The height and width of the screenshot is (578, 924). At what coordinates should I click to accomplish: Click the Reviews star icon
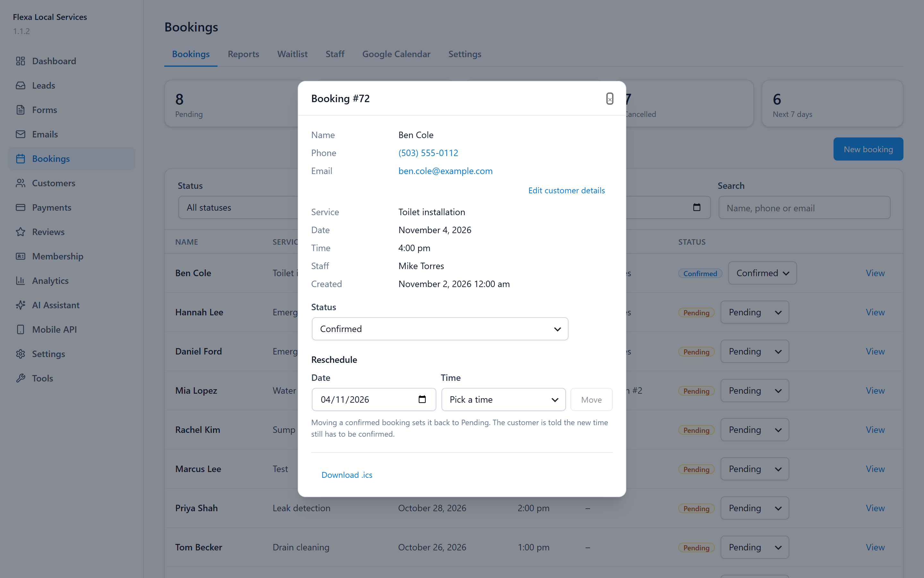[21, 232]
